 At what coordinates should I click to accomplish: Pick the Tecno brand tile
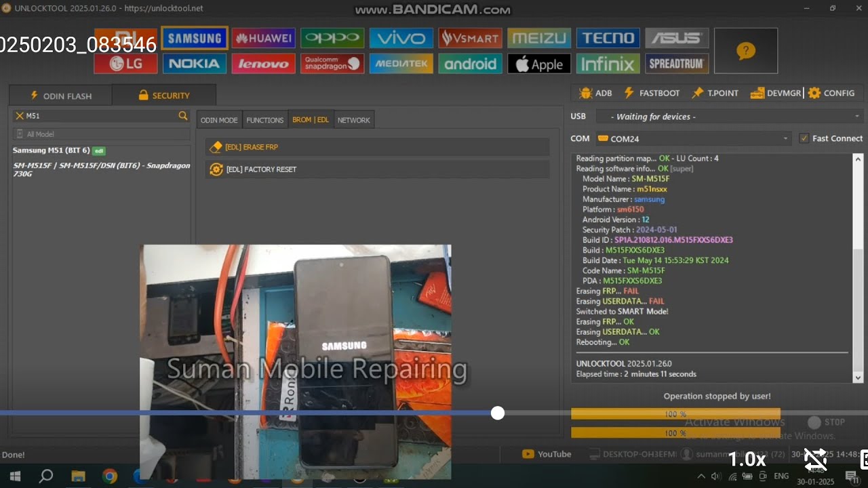(608, 38)
